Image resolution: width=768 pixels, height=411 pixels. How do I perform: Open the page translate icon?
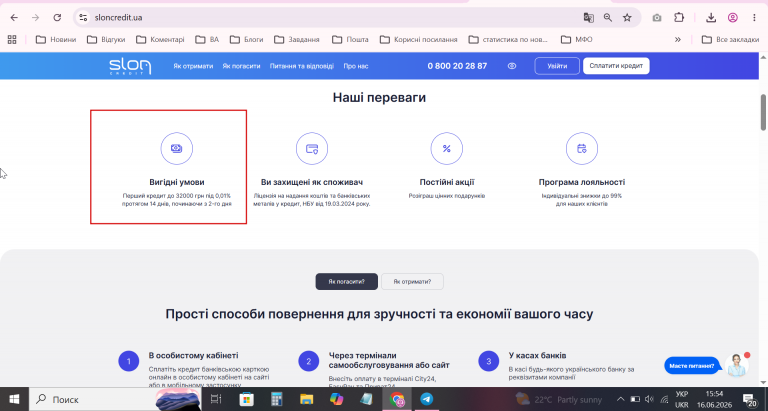point(588,18)
